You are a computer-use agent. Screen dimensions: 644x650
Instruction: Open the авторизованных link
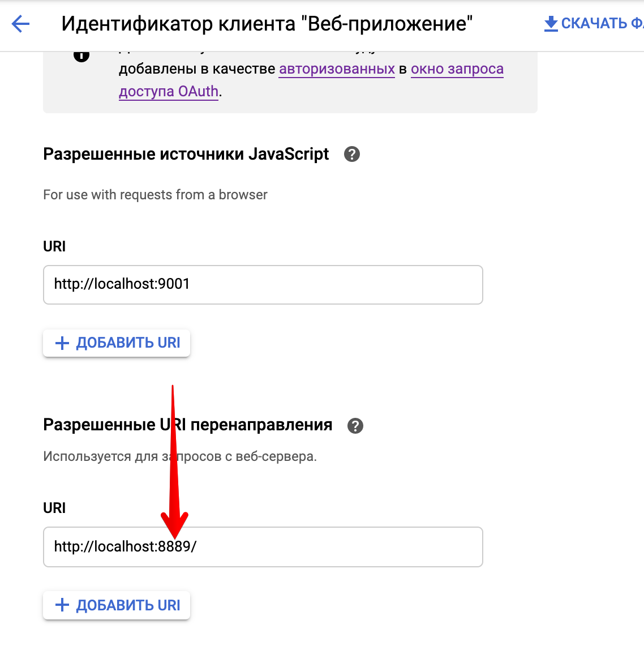(x=336, y=69)
